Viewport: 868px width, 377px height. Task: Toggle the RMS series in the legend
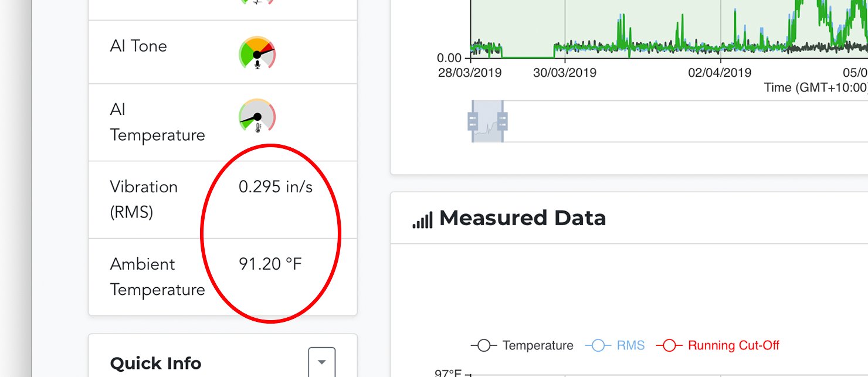click(x=615, y=345)
